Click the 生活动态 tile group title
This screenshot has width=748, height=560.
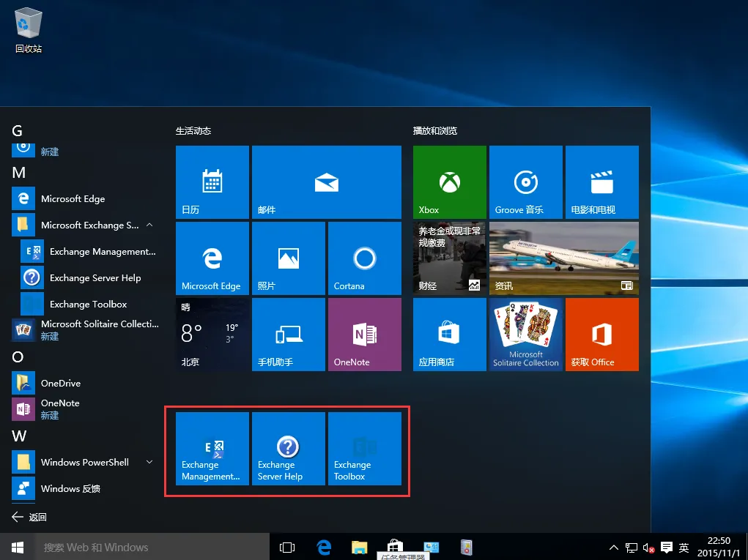(193, 130)
